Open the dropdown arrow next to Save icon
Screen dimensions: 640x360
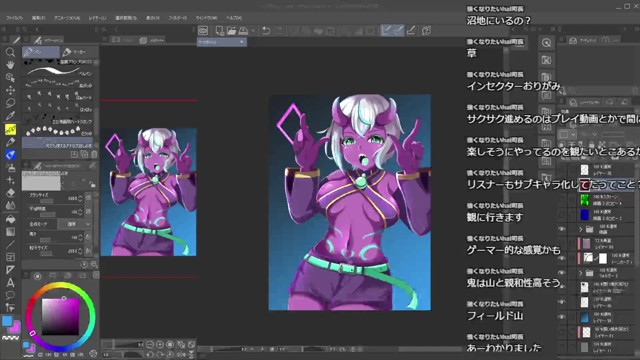pyautogui.click(x=253, y=31)
